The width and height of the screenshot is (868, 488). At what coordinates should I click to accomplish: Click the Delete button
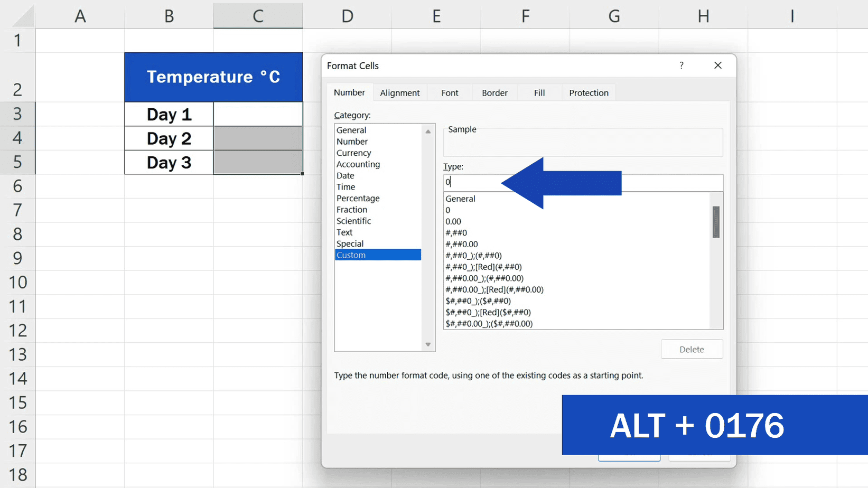pos(692,349)
